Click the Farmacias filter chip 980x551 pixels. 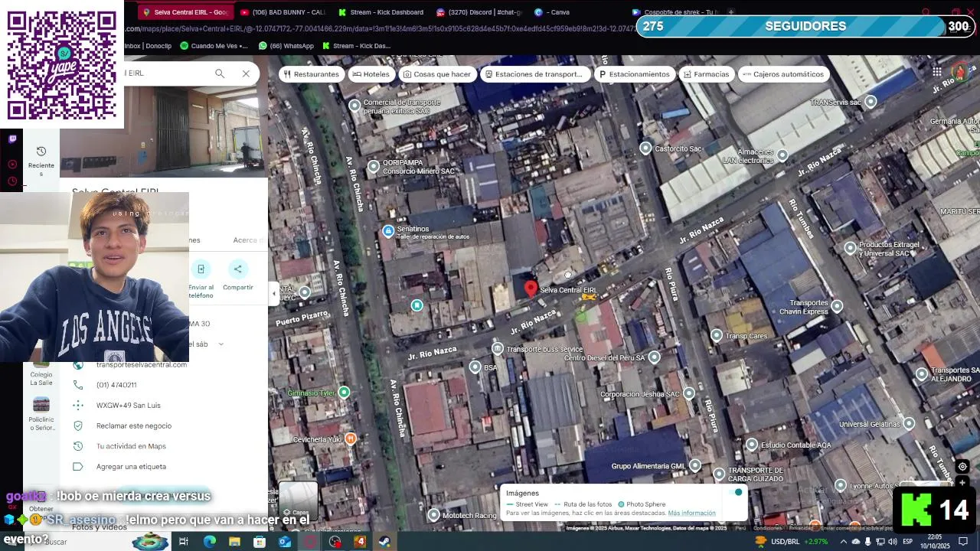click(x=707, y=74)
